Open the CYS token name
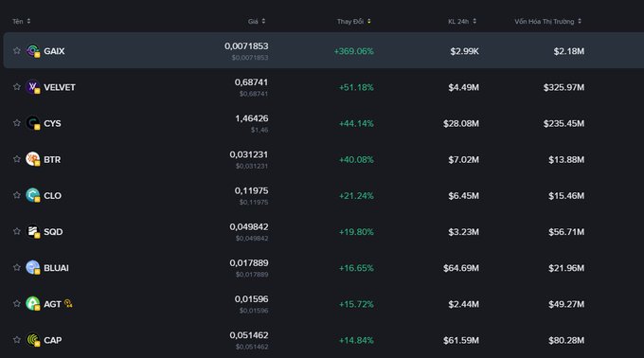Viewport: 644px width, 358px height. (x=52, y=123)
